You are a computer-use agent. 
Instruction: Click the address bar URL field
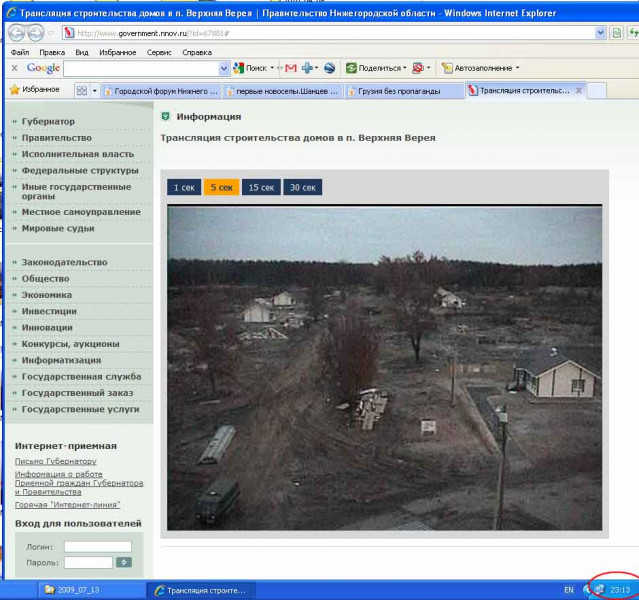pyautogui.click(x=328, y=33)
